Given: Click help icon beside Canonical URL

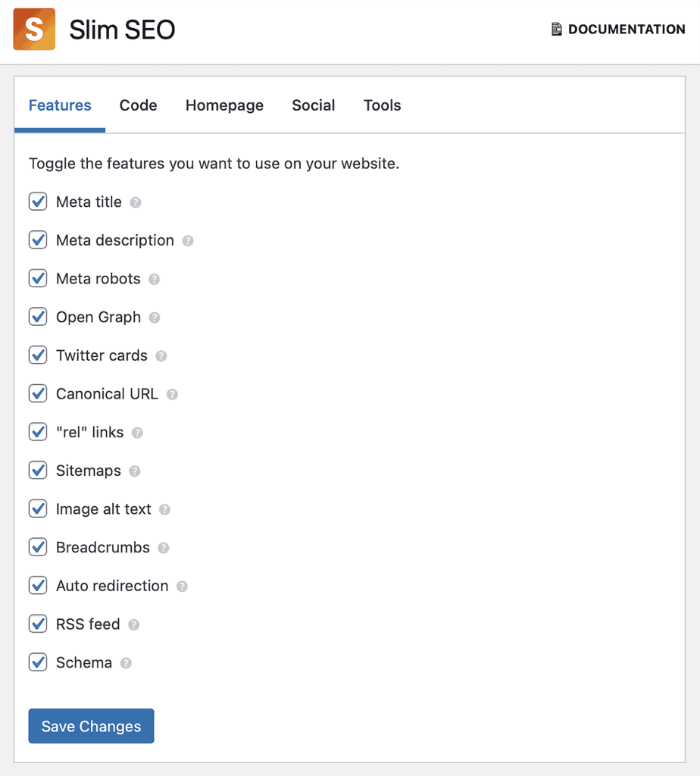Looking at the screenshot, I should point(172,394).
